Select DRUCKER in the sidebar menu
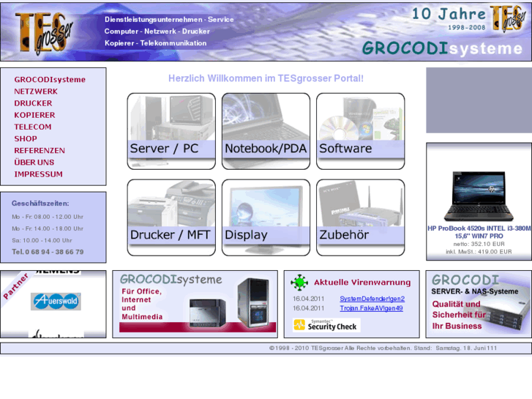The image size is (532, 399). coord(33,103)
